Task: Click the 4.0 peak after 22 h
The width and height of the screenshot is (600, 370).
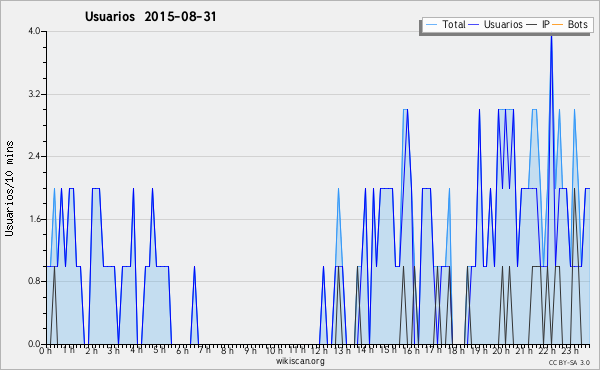Action: coord(551,37)
